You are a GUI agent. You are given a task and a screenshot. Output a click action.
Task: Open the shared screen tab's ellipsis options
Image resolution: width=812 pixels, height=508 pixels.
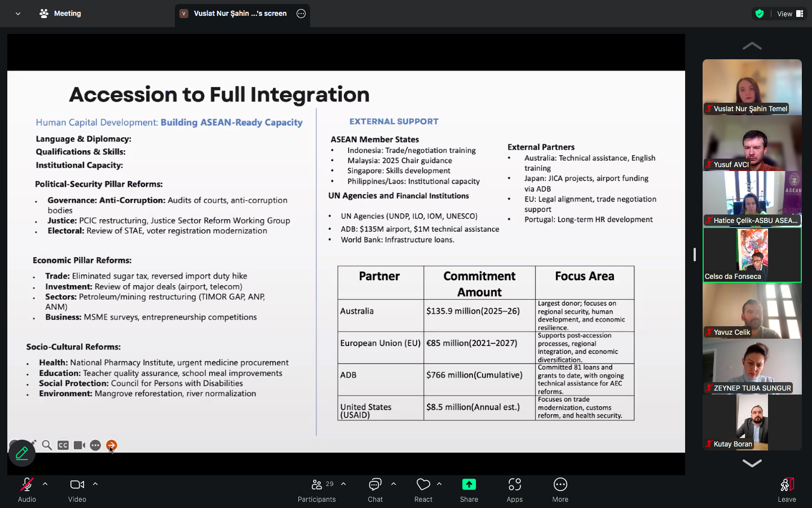click(x=301, y=14)
